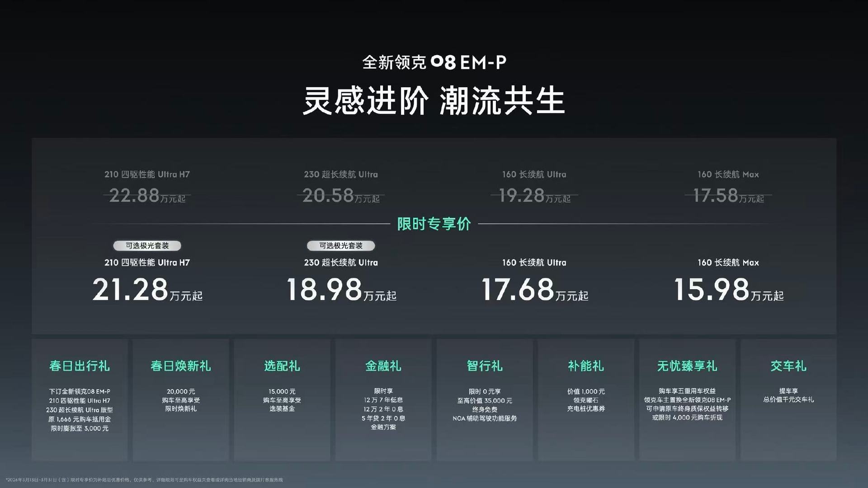The height and width of the screenshot is (488, 868).
Task: Select the 可选极光套装 badge above 230 超长续航
Action: 341,245
